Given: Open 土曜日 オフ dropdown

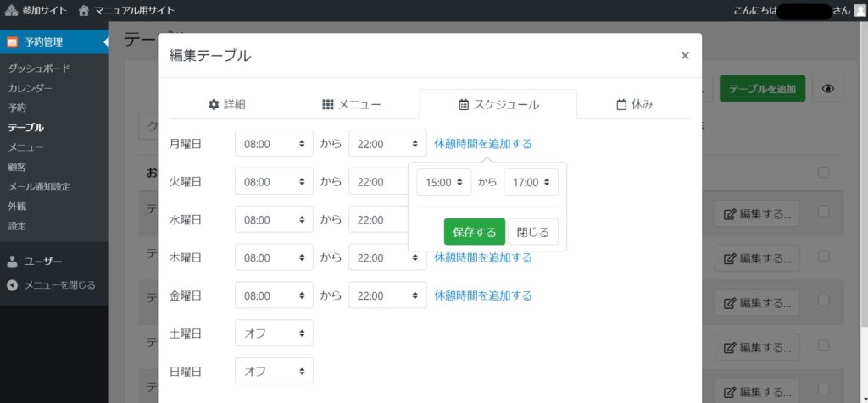Looking at the screenshot, I should (x=274, y=333).
